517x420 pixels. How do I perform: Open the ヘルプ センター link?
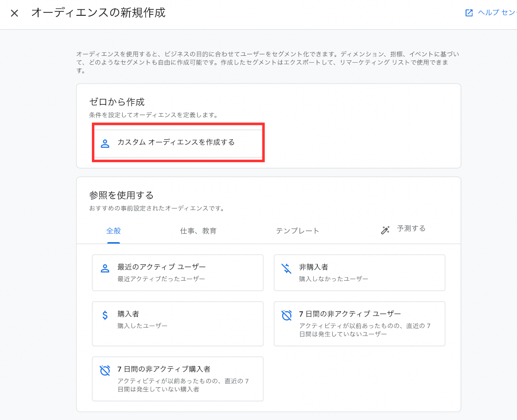click(x=497, y=12)
